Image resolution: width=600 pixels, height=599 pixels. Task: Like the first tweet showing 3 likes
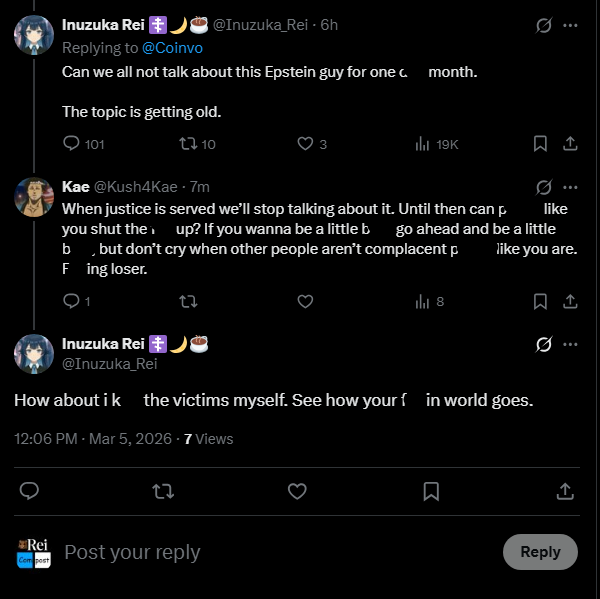[312, 144]
